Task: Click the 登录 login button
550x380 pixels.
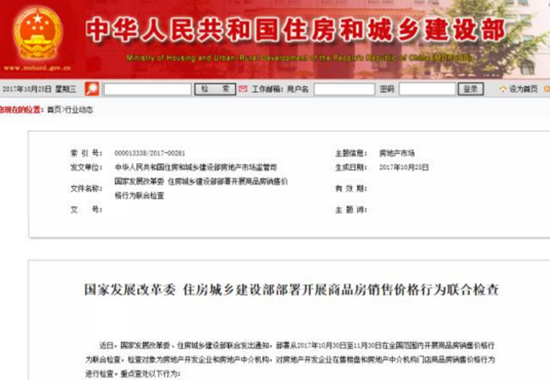Action: pyautogui.click(x=471, y=89)
